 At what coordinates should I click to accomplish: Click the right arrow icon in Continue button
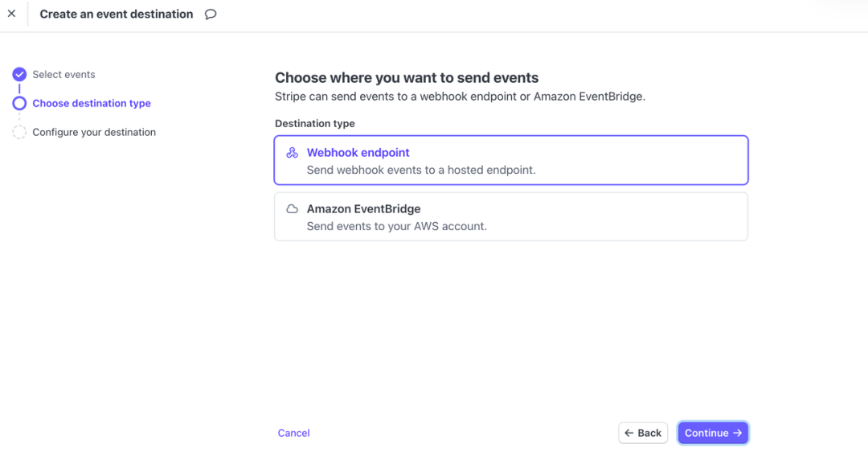pos(738,433)
